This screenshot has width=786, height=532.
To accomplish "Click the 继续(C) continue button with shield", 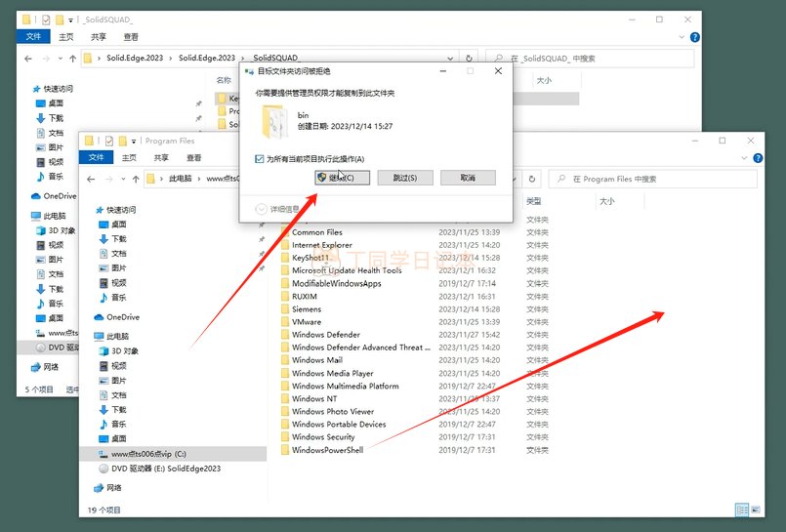I will click(341, 178).
